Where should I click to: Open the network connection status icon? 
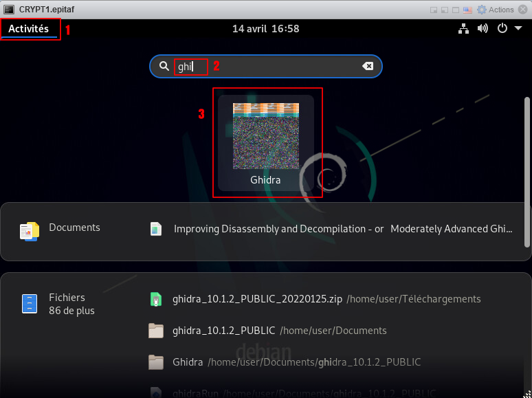point(463,29)
